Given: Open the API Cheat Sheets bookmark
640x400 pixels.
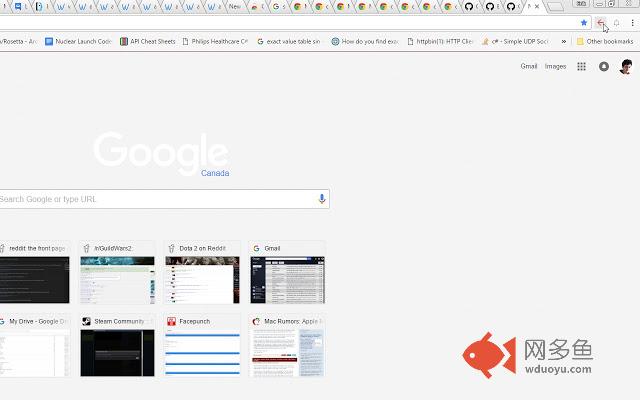Looking at the screenshot, I should coord(148,41).
